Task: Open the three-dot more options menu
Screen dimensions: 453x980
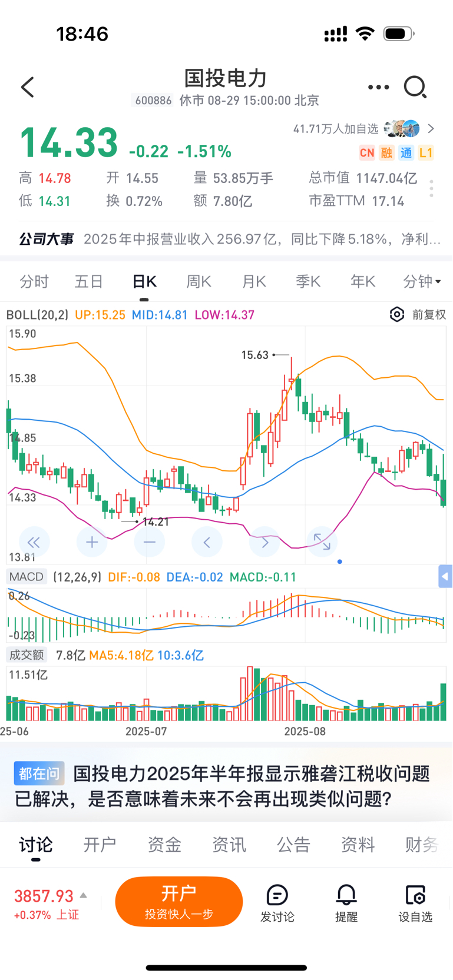Action: [378, 87]
